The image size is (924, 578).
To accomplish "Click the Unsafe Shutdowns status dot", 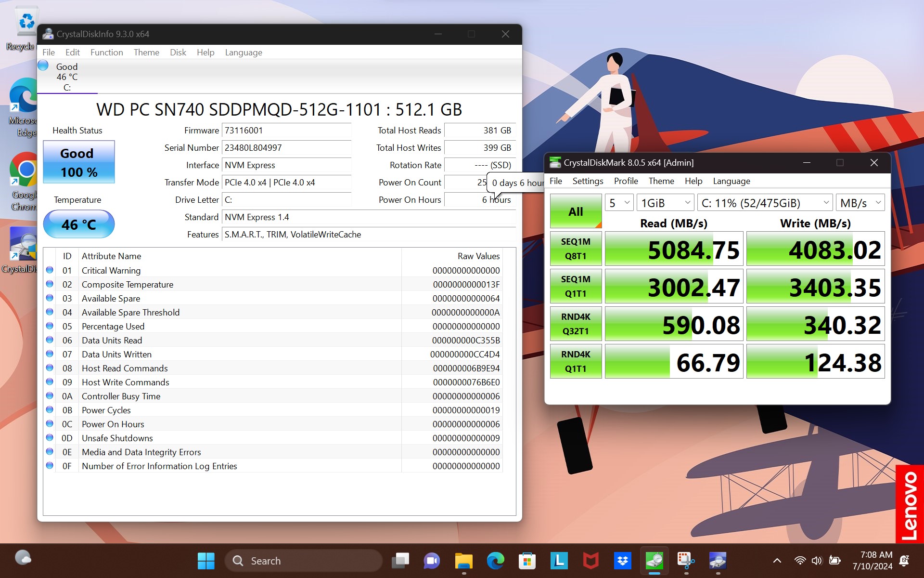I will [50, 438].
